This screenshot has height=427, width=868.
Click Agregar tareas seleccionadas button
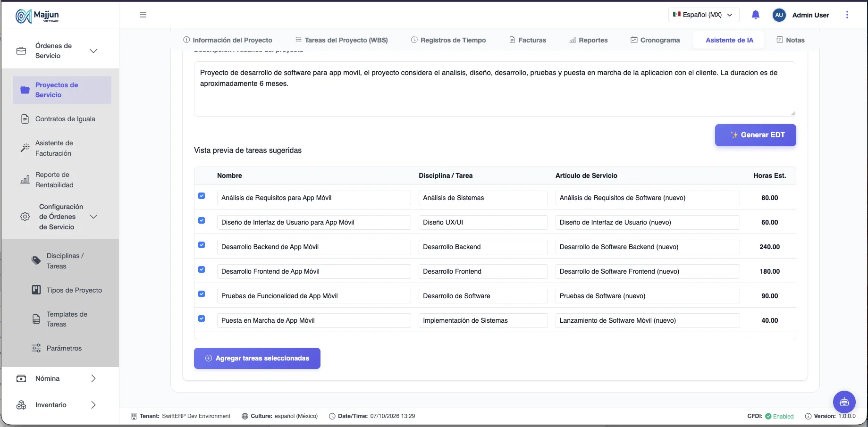pos(257,358)
